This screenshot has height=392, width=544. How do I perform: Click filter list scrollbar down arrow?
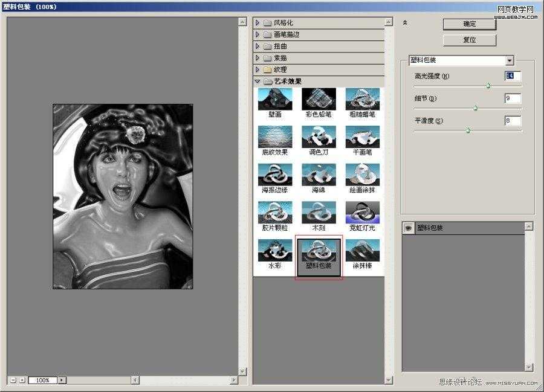point(389,380)
